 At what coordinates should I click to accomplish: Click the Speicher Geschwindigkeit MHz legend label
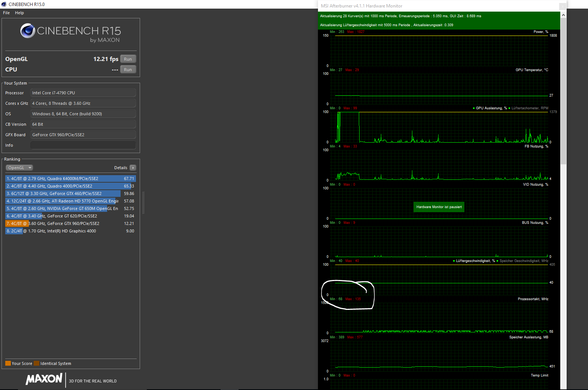coord(524,261)
